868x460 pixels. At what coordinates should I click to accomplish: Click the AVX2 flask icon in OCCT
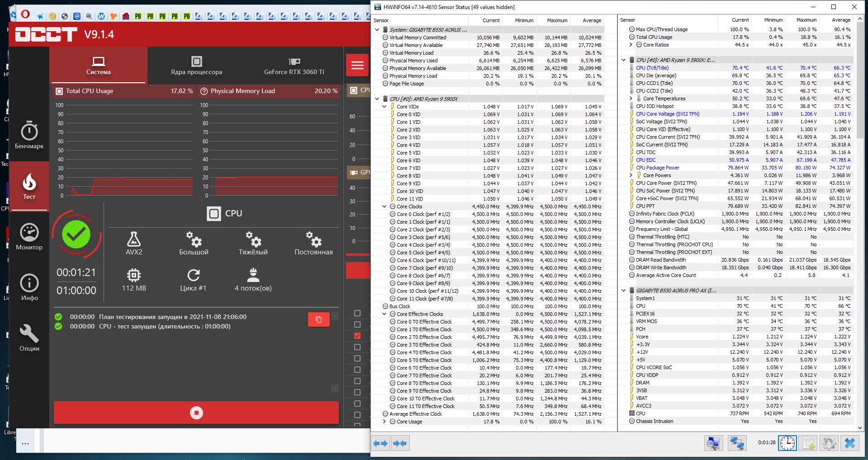(x=134, y=239)
